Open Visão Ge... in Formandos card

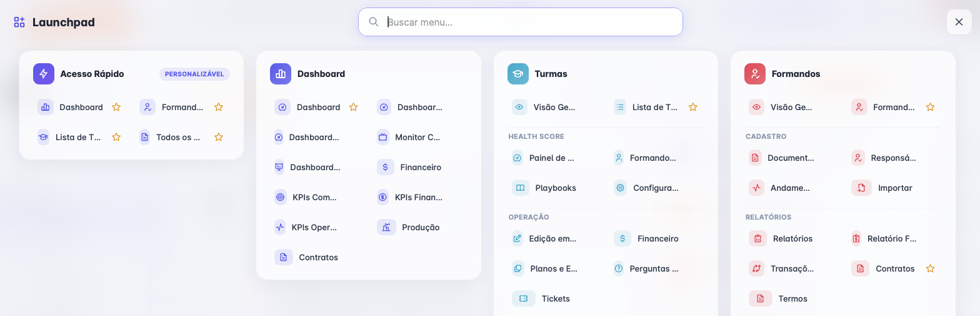(x=791, y=107)
